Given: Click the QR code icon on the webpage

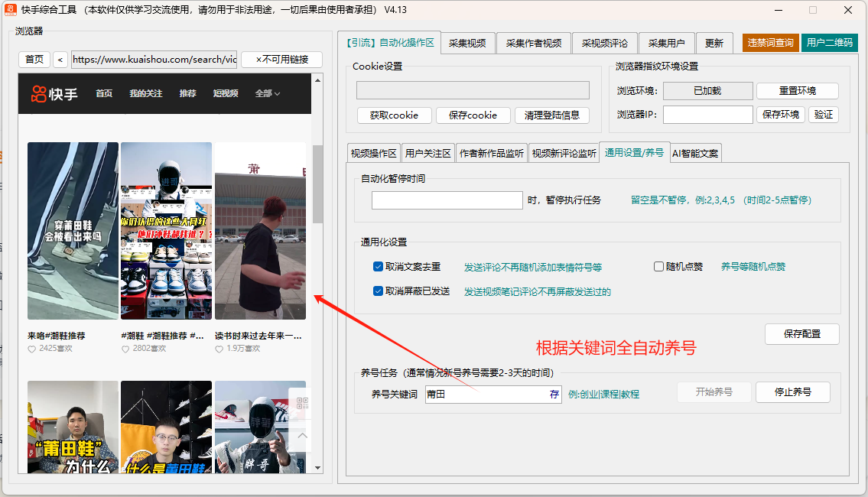Looking at the screenshot, I should coord(302,404).
